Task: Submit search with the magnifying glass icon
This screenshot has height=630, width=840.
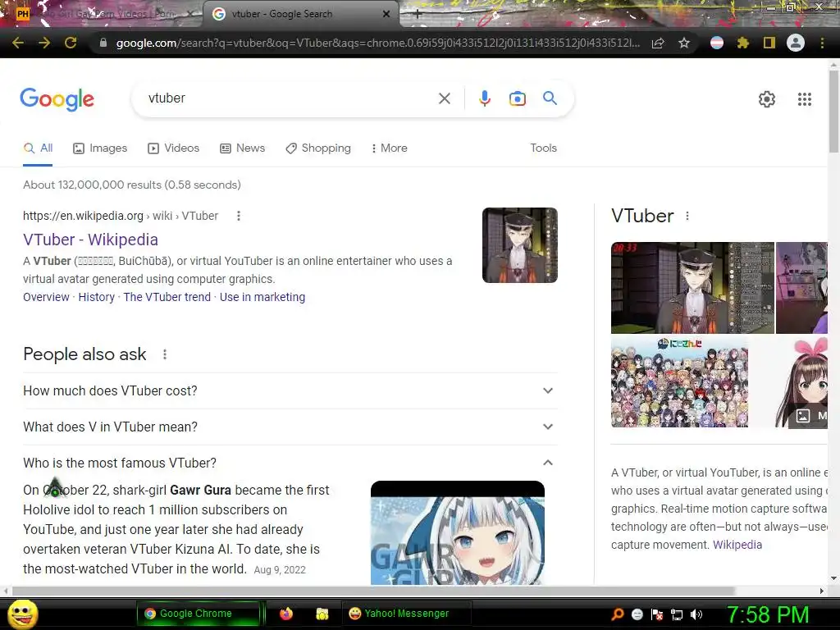Action: [x=550, y=98]
